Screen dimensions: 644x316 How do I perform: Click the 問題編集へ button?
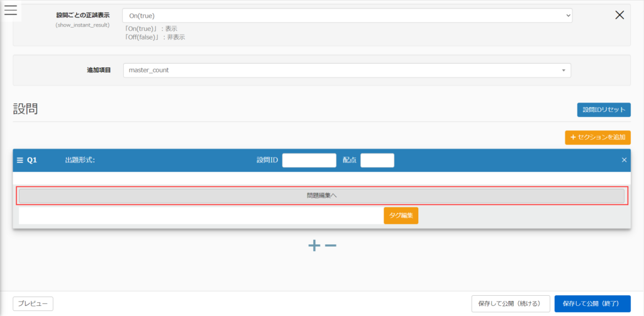pyautogui.click(x=321, y=196)
